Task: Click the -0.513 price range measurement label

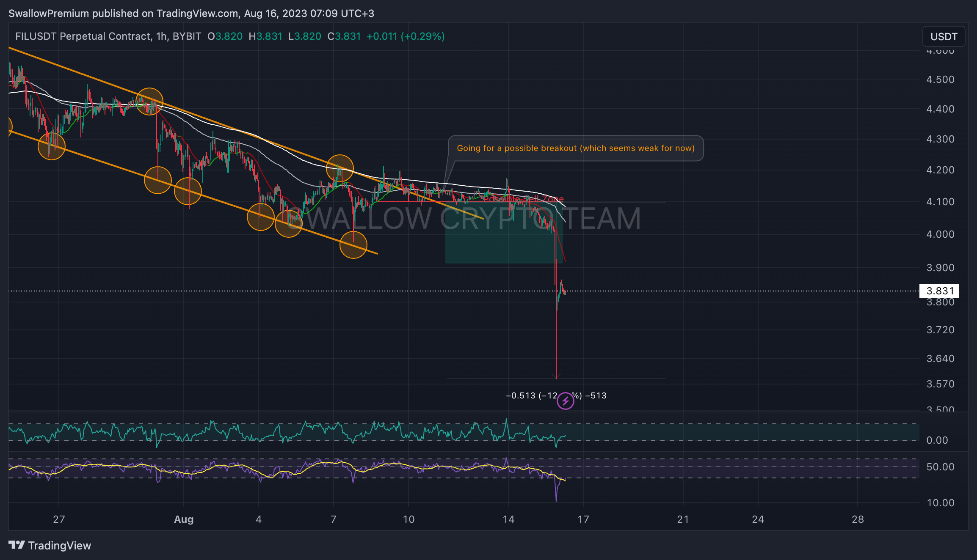Action: [x=556, y=395]
